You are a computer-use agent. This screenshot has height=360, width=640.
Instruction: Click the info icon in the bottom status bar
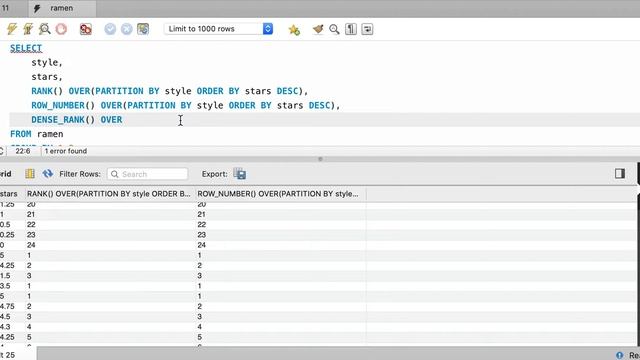click(619, 355)
